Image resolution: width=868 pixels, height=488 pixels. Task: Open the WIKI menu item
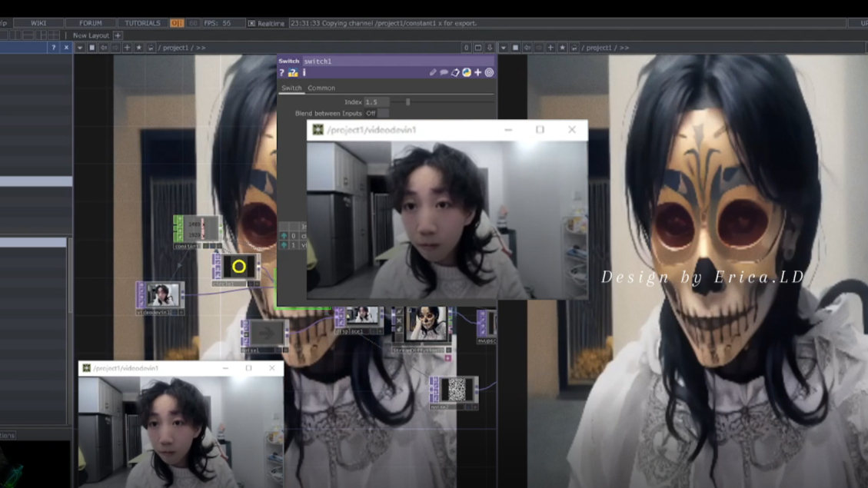pyautogui.click(x=38, y=23)
